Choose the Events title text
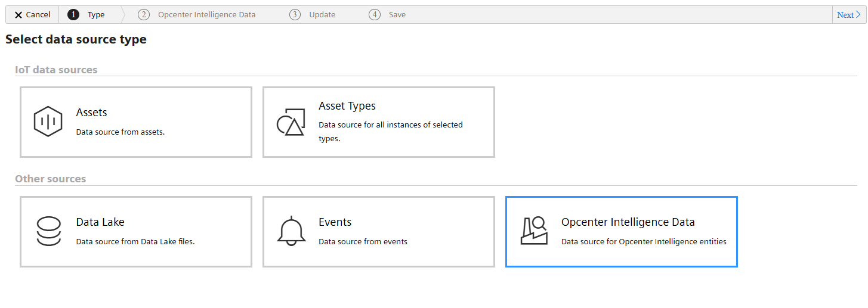 (x=335, y=222)
